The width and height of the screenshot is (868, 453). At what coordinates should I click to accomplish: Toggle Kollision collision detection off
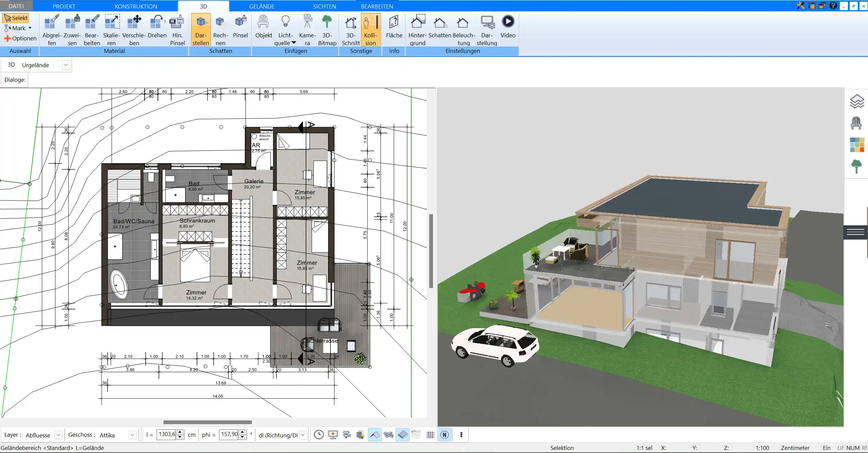tap(370, 30)
